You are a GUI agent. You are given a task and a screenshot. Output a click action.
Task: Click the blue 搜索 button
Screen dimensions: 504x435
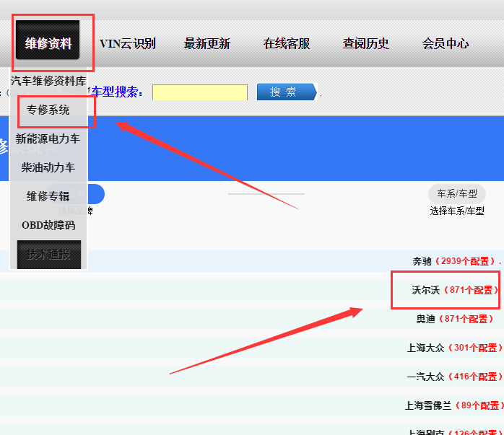click(287, 92)
